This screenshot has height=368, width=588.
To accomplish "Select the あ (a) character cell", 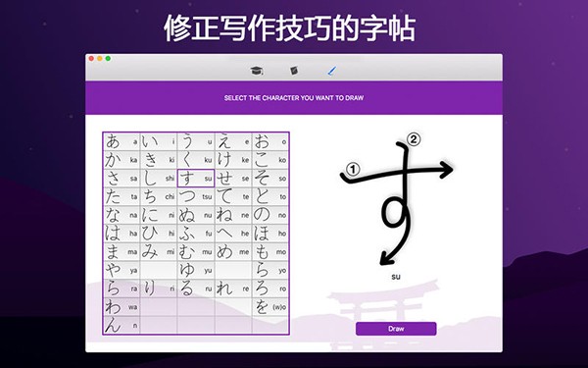I will (122, 142).
